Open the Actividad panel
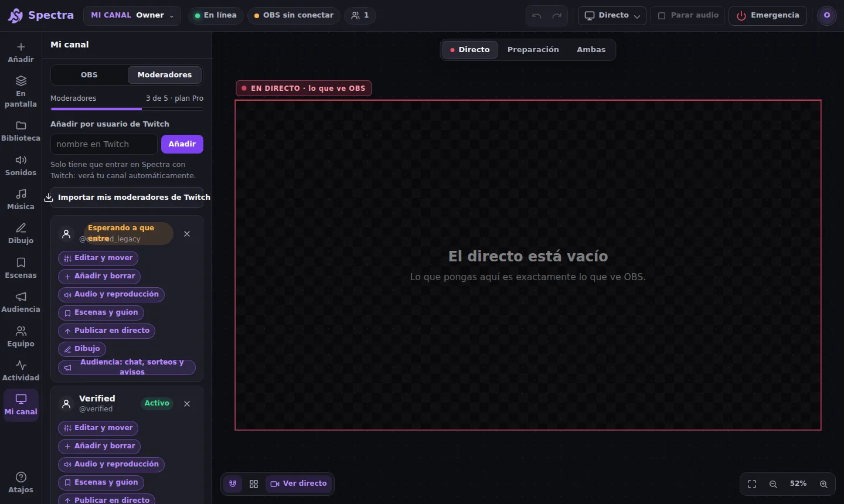Viewport: 844px width, 504px height. [x=21, y=371]
